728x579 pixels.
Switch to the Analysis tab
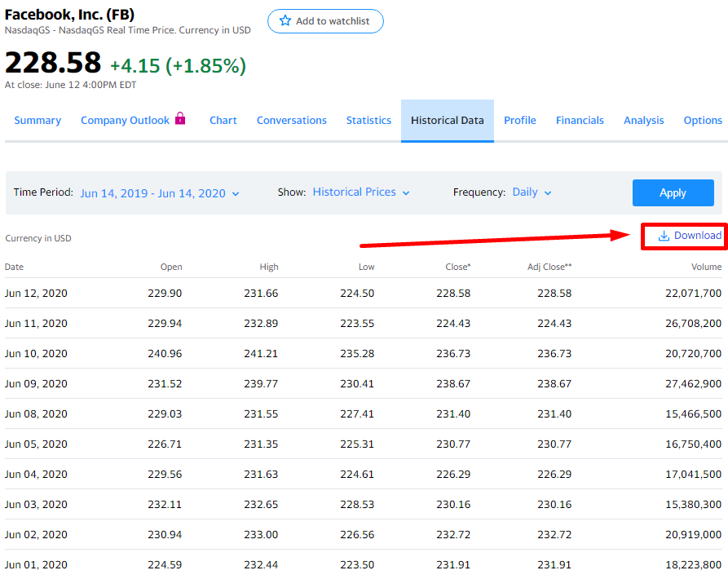(643, 121)
